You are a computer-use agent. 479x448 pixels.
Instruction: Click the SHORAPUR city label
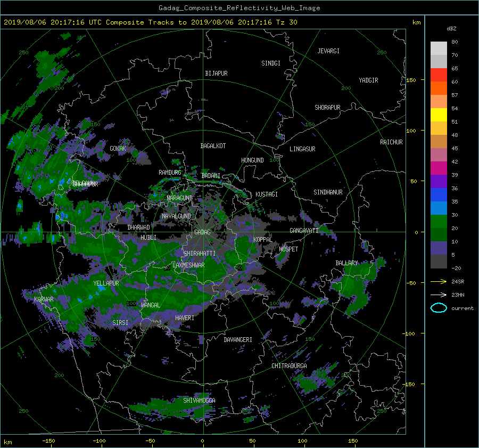click(x=327, y=108)
